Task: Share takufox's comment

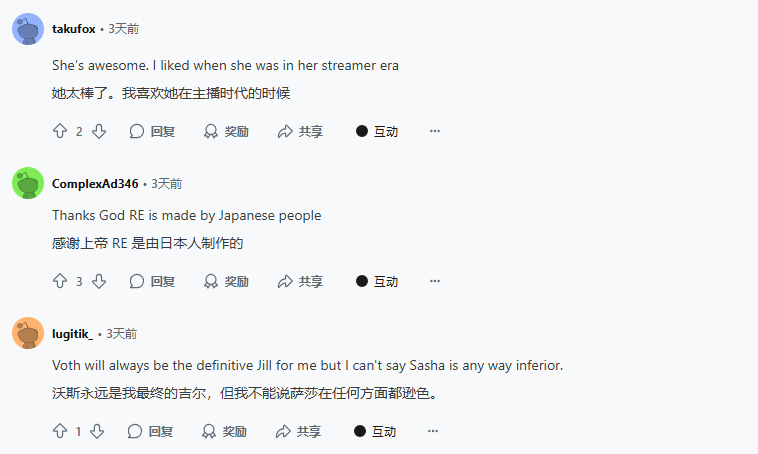Action: (x=300, y=131)
